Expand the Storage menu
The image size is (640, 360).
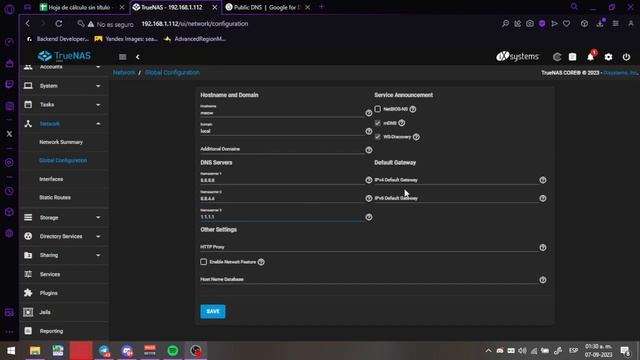pyautogui.click(x=64, y=218)
